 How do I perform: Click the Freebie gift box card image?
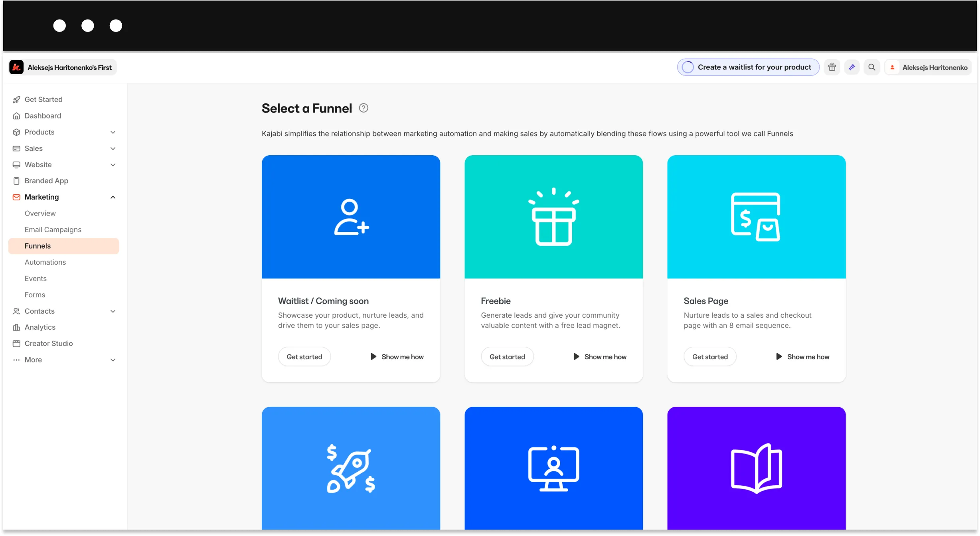553,217
